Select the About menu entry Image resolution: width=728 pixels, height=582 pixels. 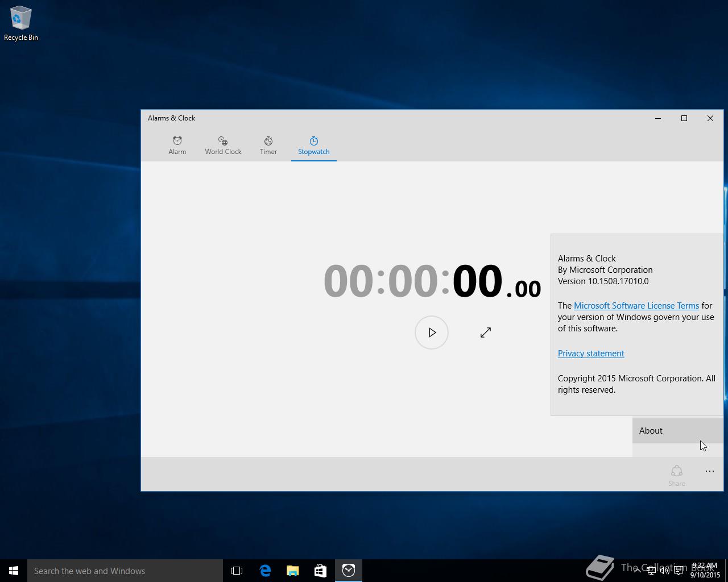coord(678,431)
